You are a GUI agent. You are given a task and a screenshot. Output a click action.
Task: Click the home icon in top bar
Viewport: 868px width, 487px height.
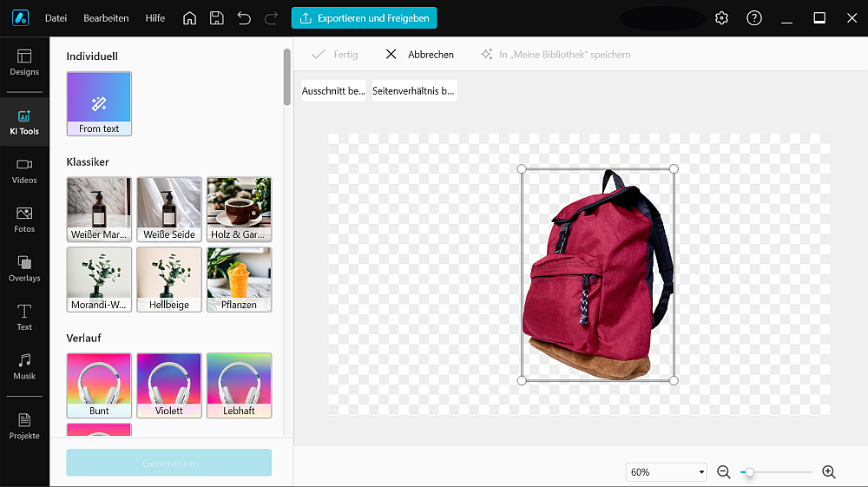coord(189,18)
